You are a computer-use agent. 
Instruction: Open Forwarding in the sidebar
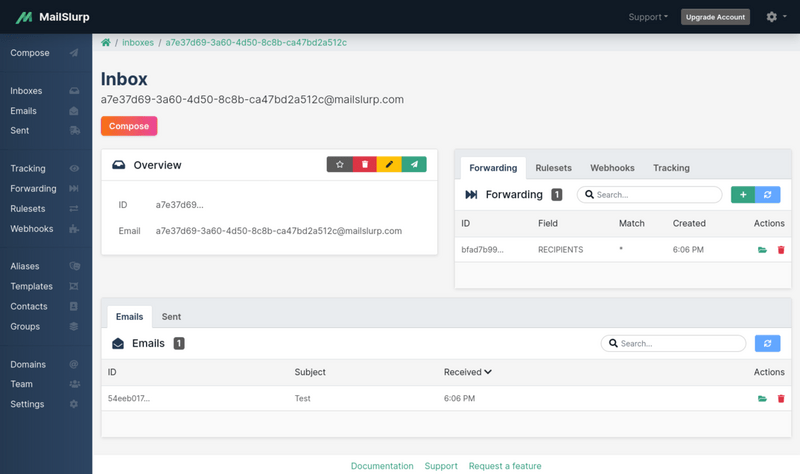coord(45,189)
